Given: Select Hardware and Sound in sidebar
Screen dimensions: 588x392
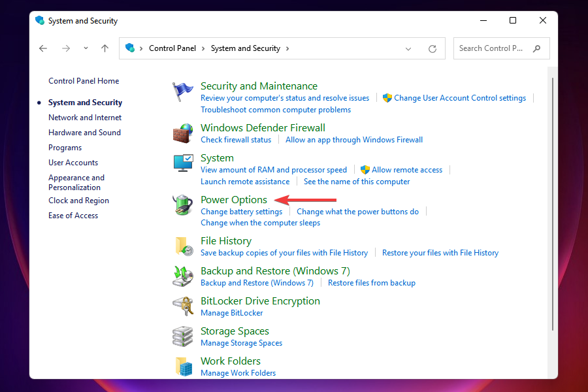Looking at the screenshot, I should [84, 133].
